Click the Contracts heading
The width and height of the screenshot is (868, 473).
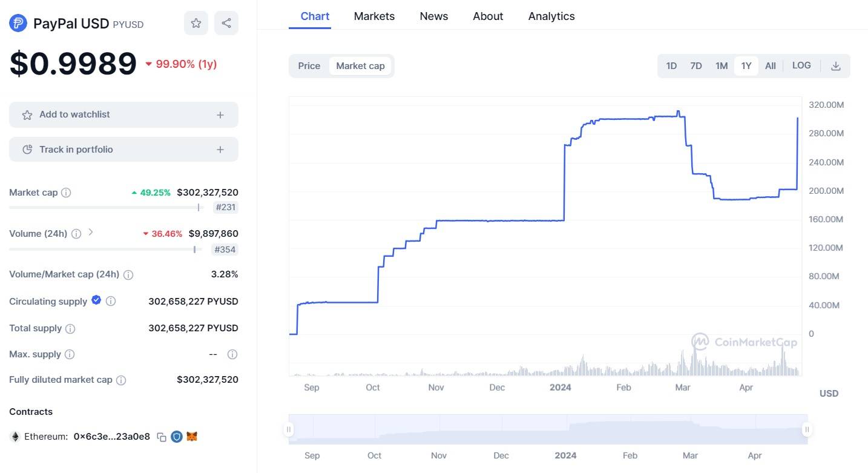[31, 412]
